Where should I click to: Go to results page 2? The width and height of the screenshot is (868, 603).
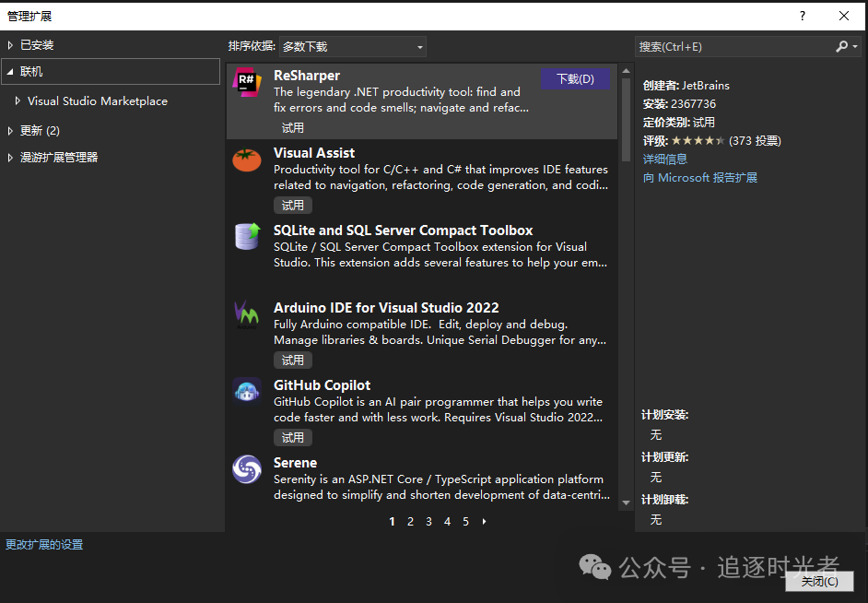click(x=410, y=522)
